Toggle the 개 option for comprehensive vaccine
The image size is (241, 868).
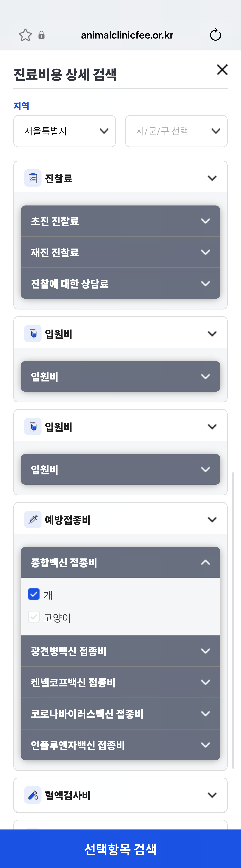pyautogui.click(x=34, y=594)
